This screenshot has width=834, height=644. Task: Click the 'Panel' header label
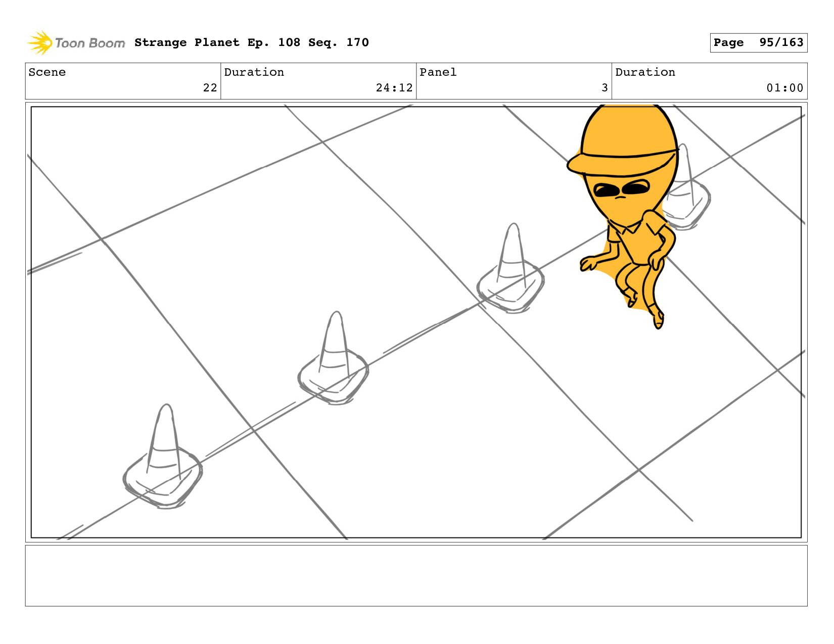(x=438, y=72)
